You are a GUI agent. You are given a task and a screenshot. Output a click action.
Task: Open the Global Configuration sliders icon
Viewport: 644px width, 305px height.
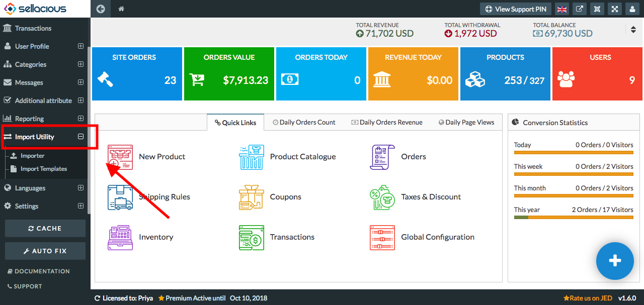coord(382,237)
